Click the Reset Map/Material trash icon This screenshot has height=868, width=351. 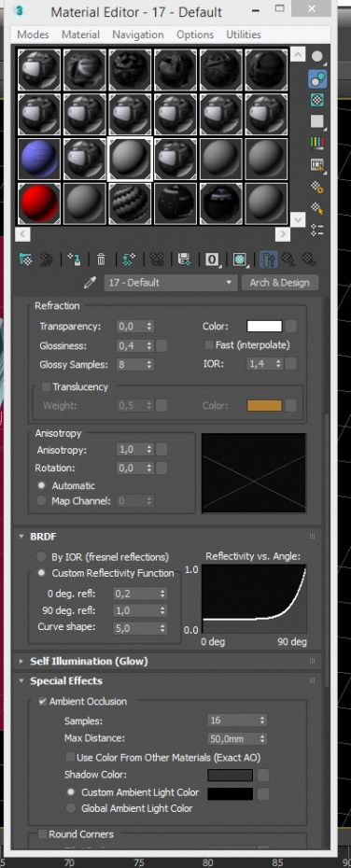(102, 259)
